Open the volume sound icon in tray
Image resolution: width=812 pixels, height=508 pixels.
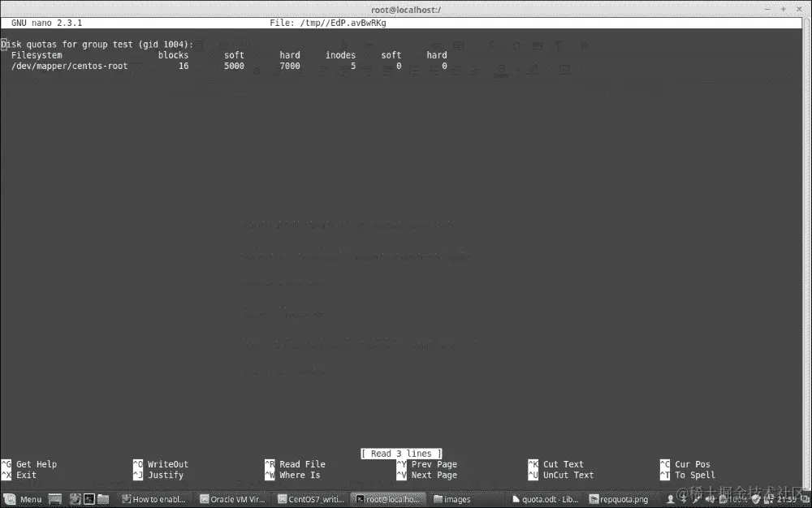[x=710, y=499]
